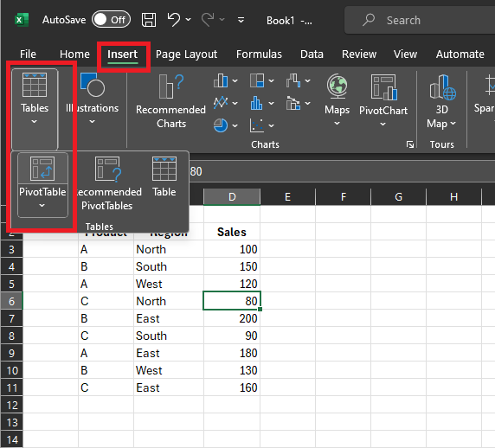Click the Save floppy disk icon

(148, 20)
